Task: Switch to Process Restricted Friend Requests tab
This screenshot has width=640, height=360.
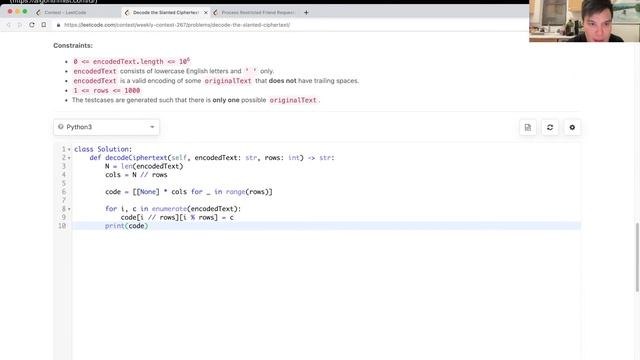Action: point(257,13)
